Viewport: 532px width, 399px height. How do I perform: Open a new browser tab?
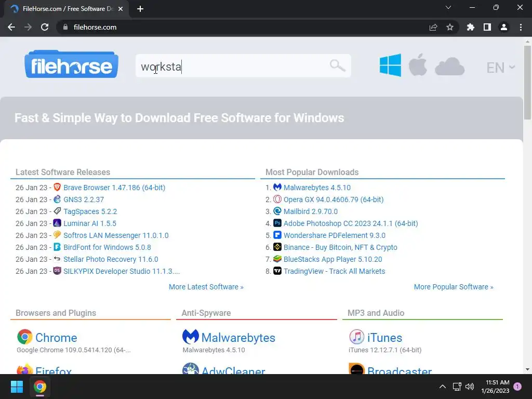click(140, 9)
